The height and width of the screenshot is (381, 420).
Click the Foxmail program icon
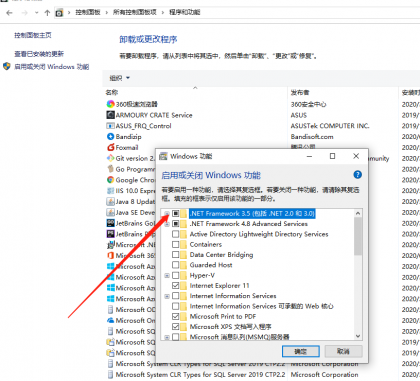click(110, 147)
